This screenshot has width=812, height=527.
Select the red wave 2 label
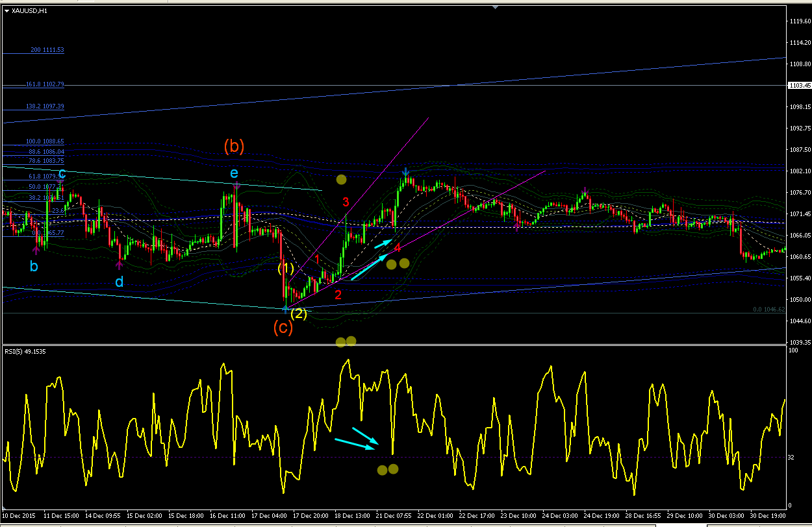click(x=338, y=295)
